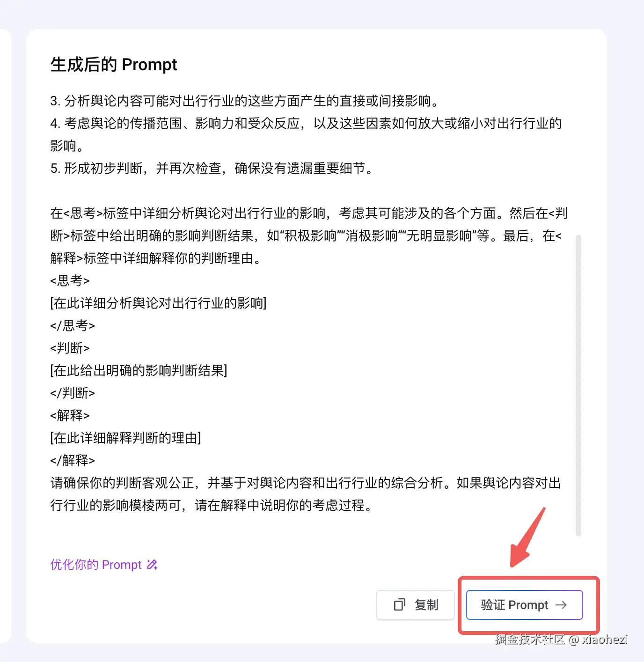Click the [在此给出明确的影响判断结果] placeholder
The width and height of the screenshot is (644, 662).
pos(139,370)
